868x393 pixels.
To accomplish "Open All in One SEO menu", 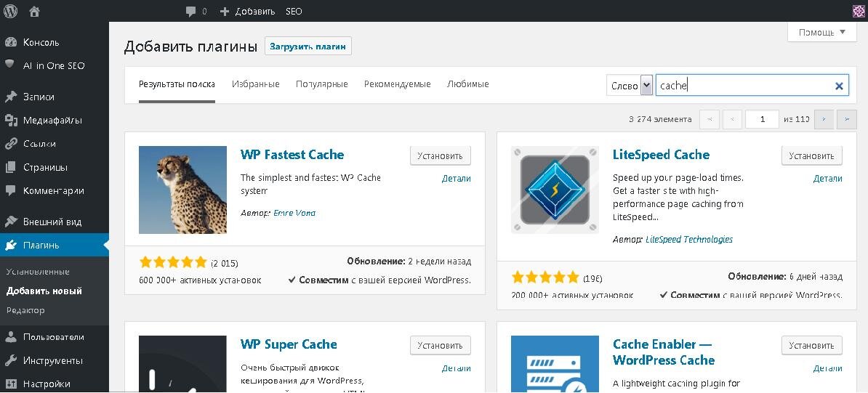I will click(55, 65).
